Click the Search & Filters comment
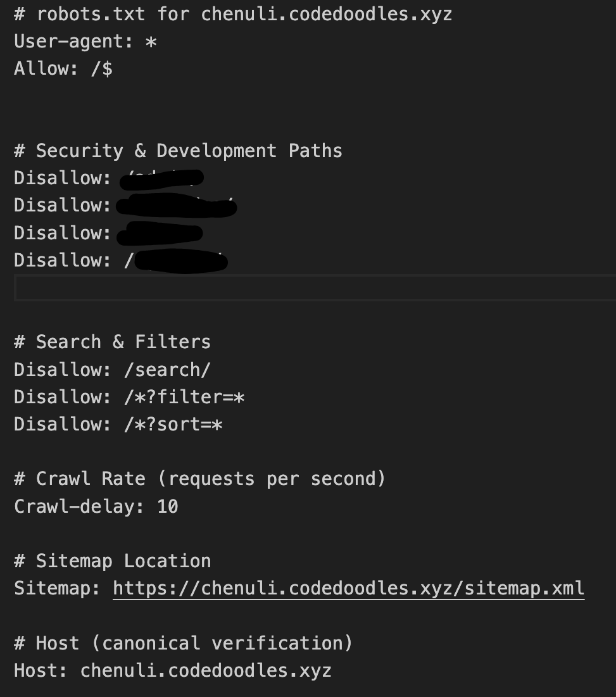Viewport: 616px width, 697px height. coord(112,342)
